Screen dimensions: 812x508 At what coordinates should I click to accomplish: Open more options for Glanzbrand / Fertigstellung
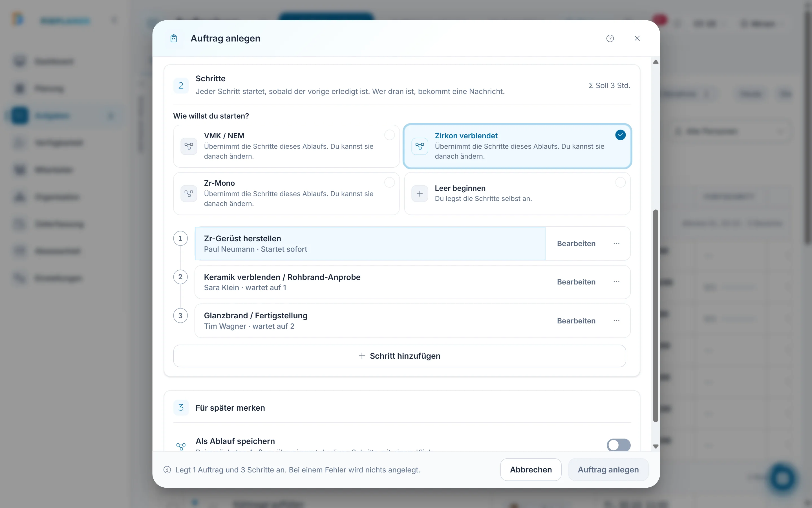[616, 321]
